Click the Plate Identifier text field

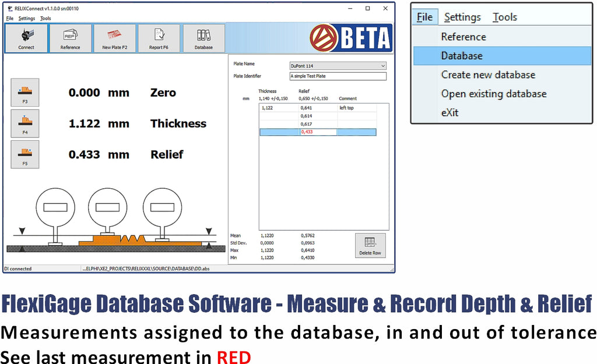338,76
